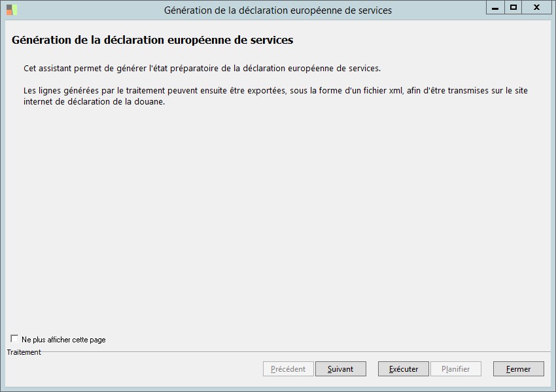556x392 pixels.
Task: Click the "Traitement" group label
Action: 24,352
